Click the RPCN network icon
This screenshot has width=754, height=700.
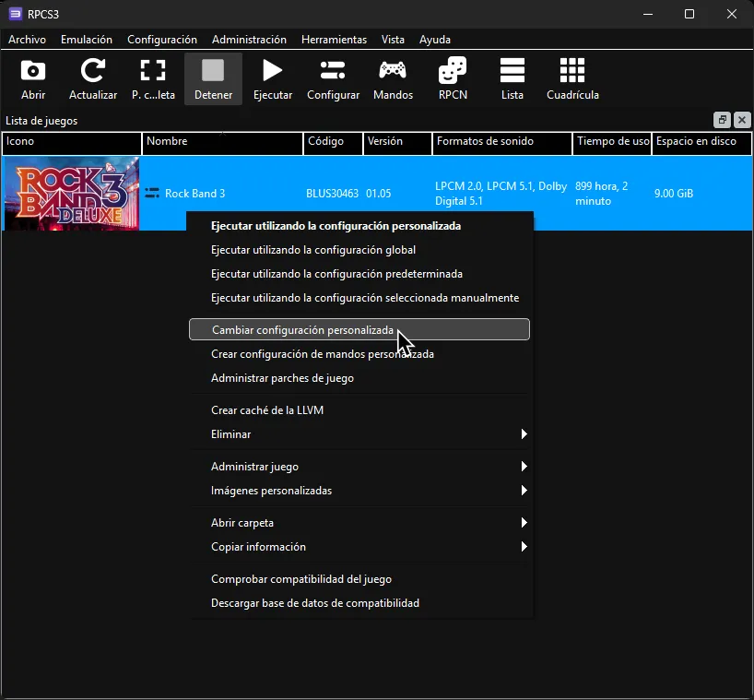[453, 77]
